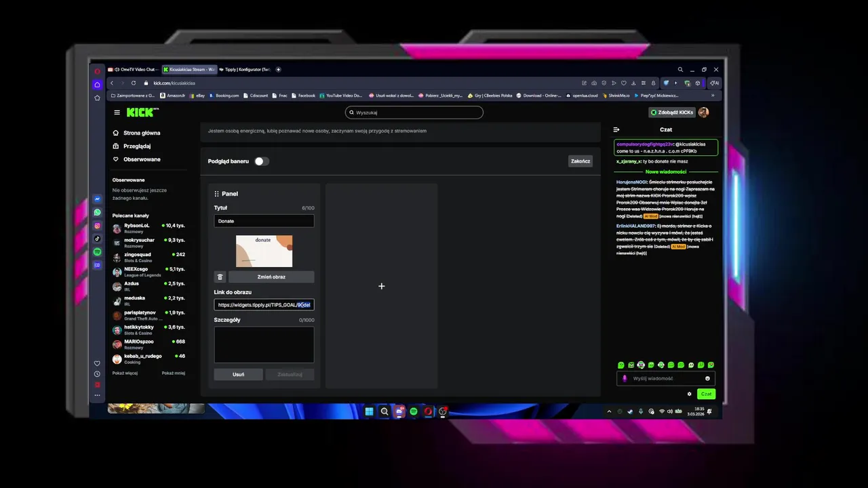Open Opera sidebar WhatsApp icon
Screen dimensions: 868x488
97,212
